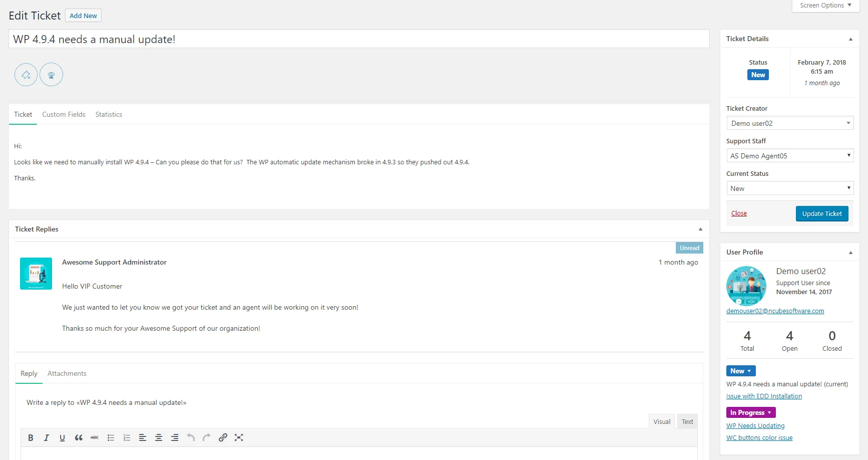Screen dimensions: 868x460
Task: Collapse the Ticket Details panel
Action: [x=850, y=39]
